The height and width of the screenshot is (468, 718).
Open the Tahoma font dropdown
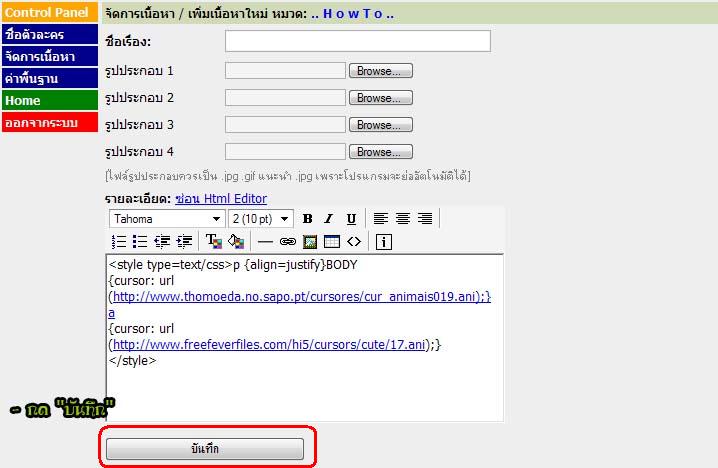pos(167,219)
